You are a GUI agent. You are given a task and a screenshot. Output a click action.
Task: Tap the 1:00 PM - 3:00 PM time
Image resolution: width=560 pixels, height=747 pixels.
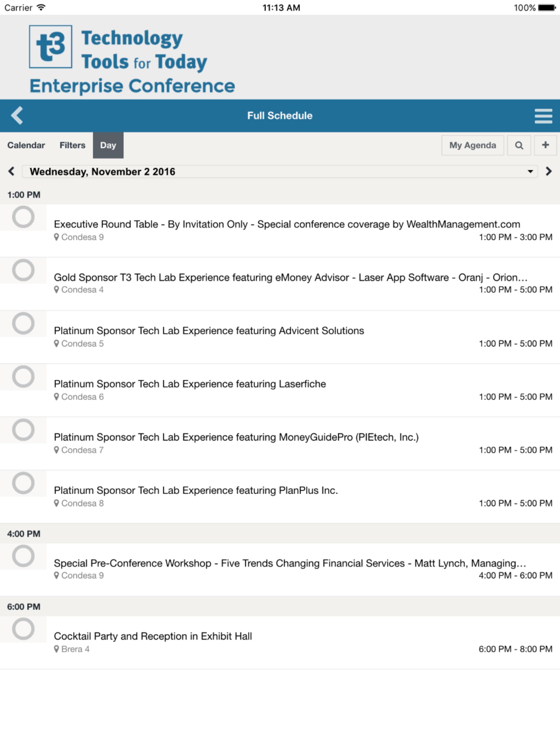pyautogui.click(x=515, y=237)
